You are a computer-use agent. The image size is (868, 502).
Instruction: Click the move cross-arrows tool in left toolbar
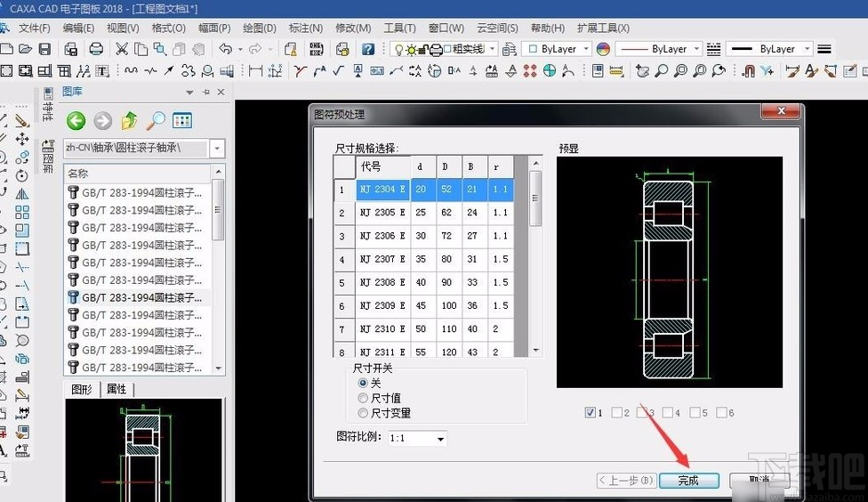click(x=22, y=139)
